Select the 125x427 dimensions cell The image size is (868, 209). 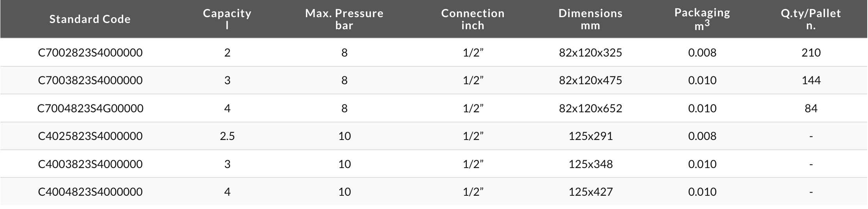590,192
